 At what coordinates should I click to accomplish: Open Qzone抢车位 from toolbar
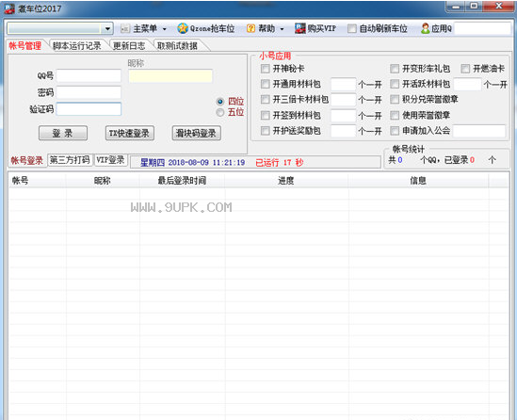(x=206, y=28)
